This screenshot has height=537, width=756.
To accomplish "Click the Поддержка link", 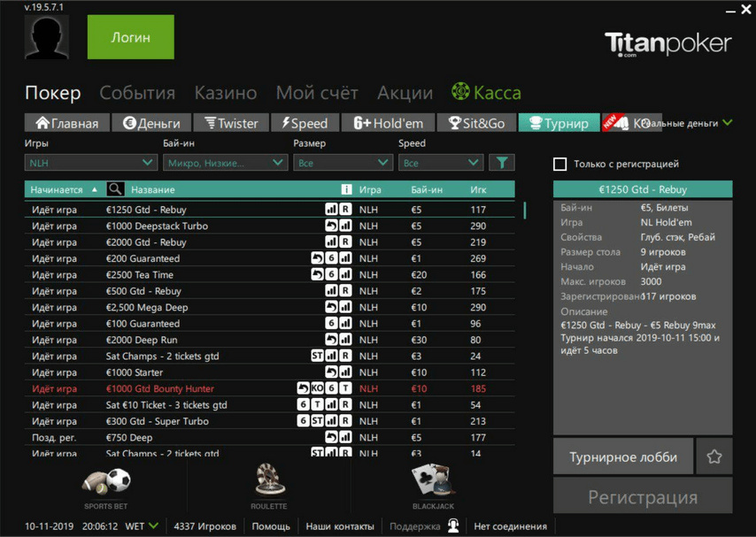I will [x=414, y=525].
